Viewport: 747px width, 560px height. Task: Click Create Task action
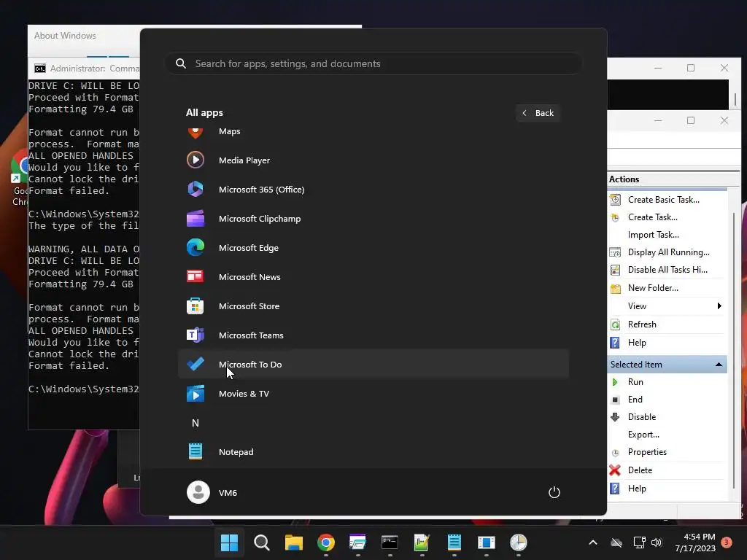652,217
